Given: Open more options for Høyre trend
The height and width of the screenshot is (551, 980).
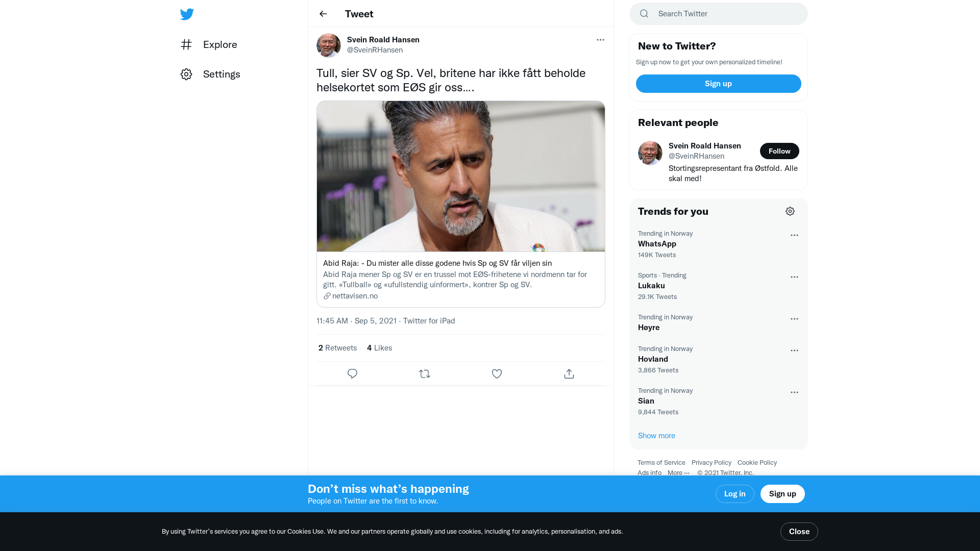Looking at the screenshot, I should tap(794, 319).
